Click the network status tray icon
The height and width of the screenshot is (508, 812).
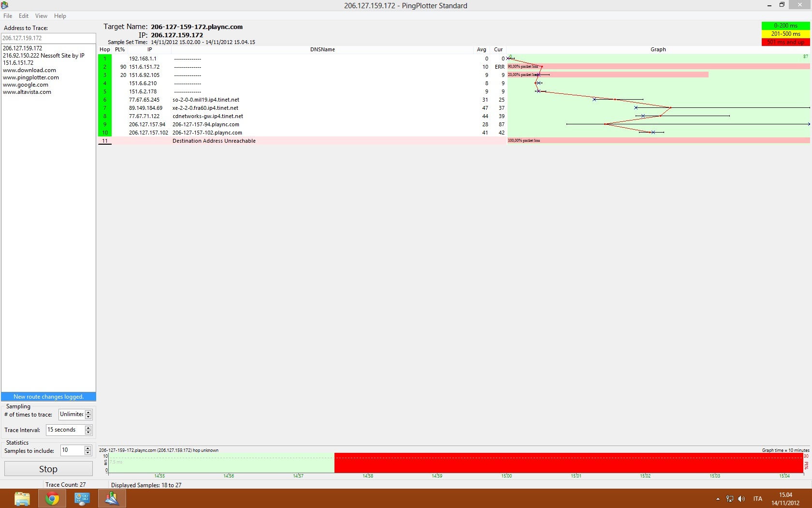click(730, 499)
